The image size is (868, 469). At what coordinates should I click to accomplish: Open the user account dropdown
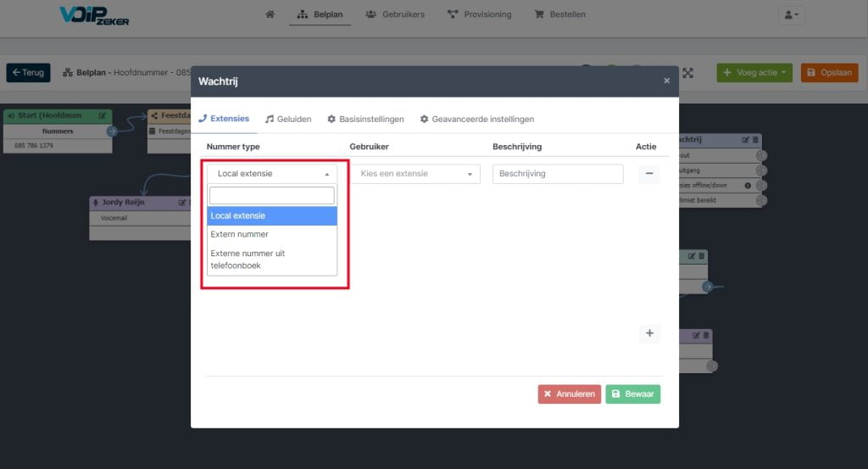click(x=791, y=15)
